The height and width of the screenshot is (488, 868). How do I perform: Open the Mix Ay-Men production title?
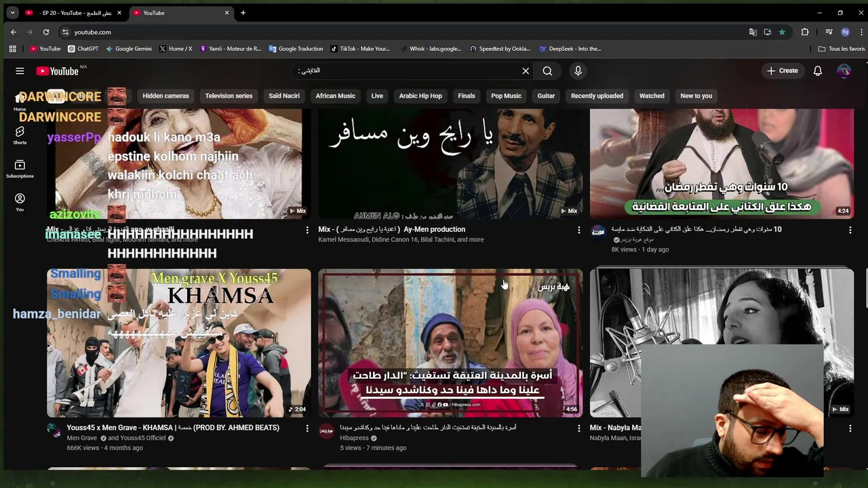tap(392, 229)
